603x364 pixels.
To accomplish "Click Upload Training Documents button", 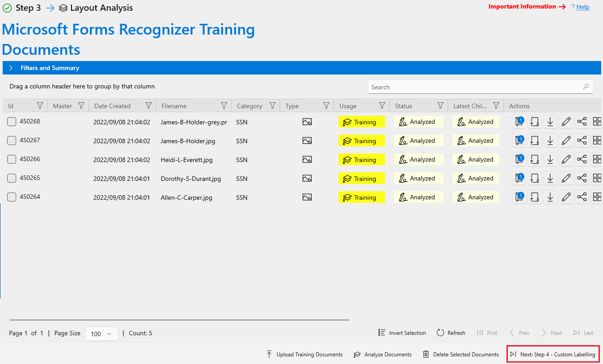I will coord(304,355).
